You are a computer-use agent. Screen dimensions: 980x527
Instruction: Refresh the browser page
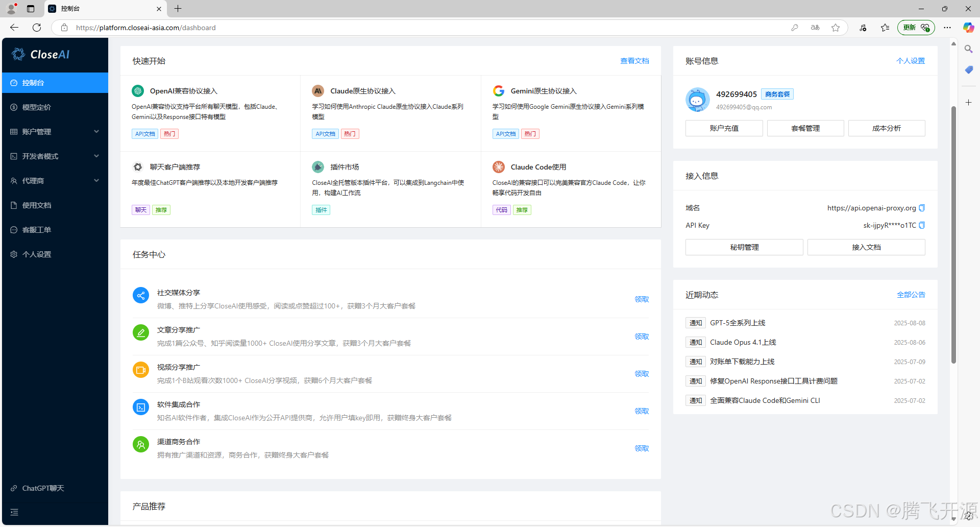pyautogui.click(x=37, y=28)
